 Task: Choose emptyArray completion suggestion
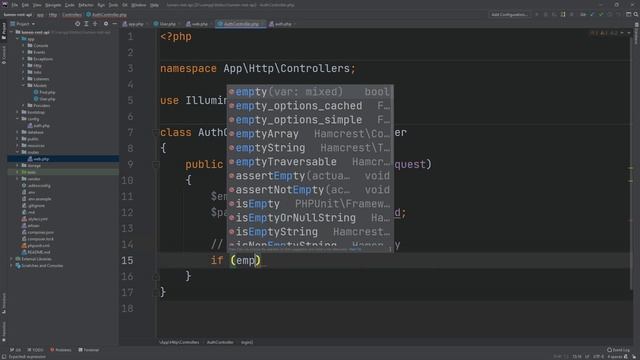pos(310,134)
